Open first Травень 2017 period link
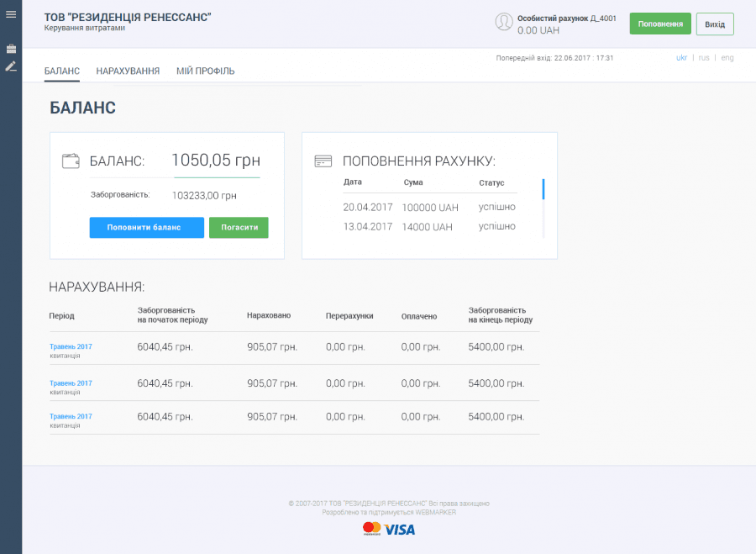Viewport: 756px width, 554px height. point(71,346)
